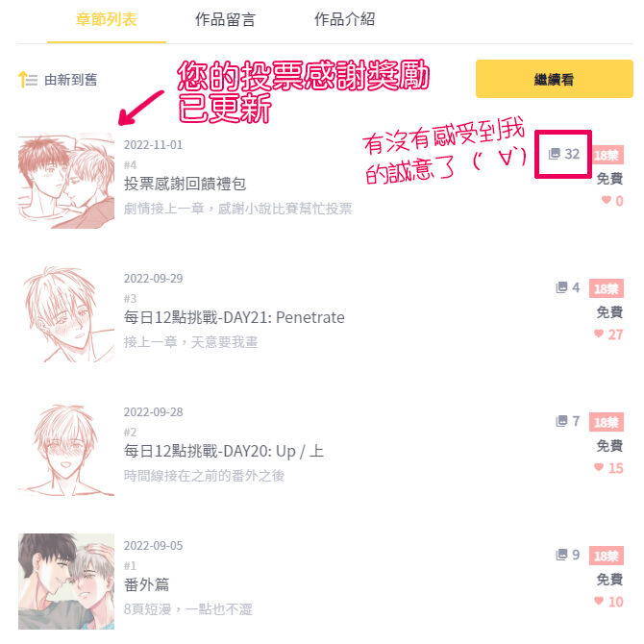Open chapter 投票感謝回饋禮包
This screenshot has height=644, width=644.
(185, 184)
